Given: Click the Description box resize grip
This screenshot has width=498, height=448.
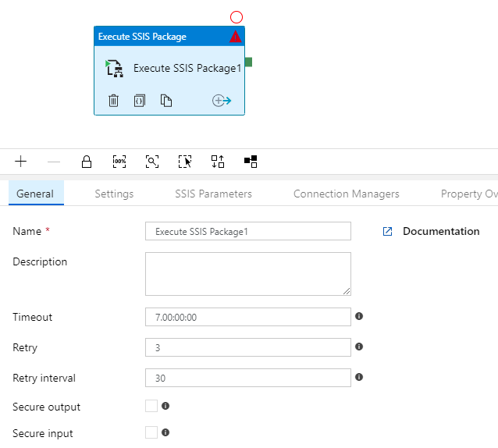Looking at the screenshot, I should pyautogui.click(x=347, y=291).
